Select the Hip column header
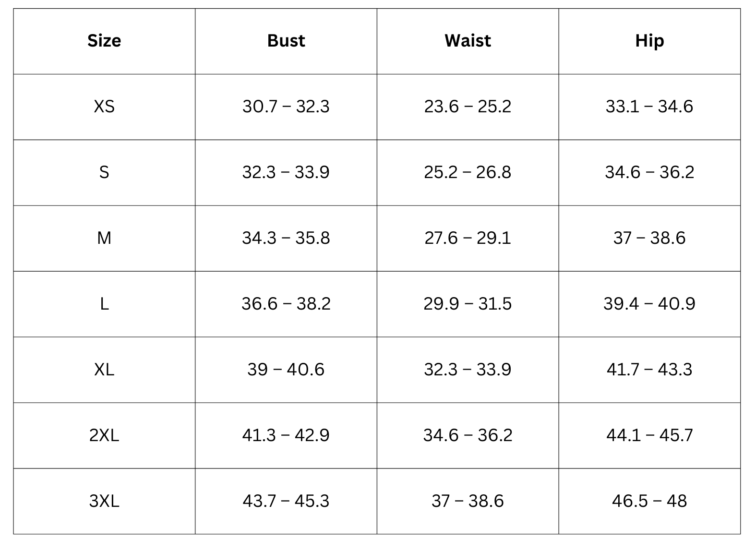The width and height of the screenshot is (756, 540). pos(649,41)
